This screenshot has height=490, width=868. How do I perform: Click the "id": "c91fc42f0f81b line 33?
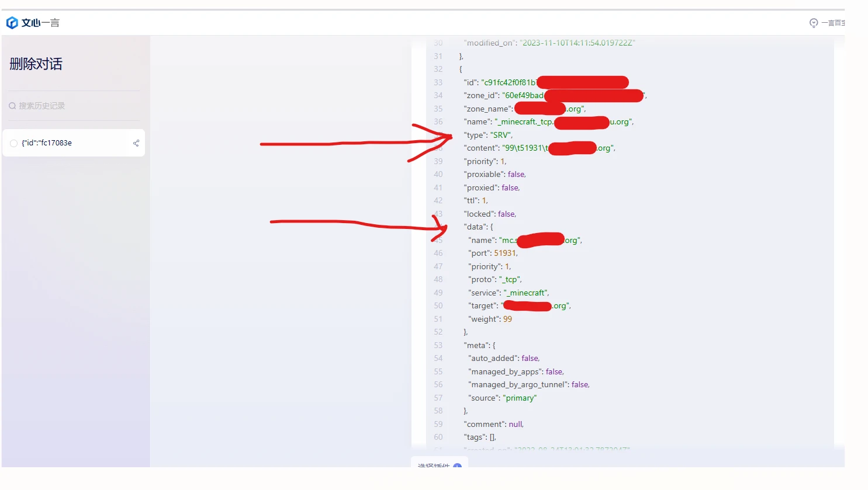pos(546,82)
